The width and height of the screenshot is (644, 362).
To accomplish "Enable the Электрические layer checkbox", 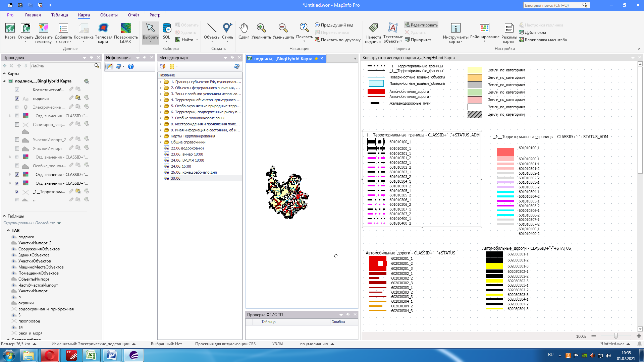I will click(17, 107).
